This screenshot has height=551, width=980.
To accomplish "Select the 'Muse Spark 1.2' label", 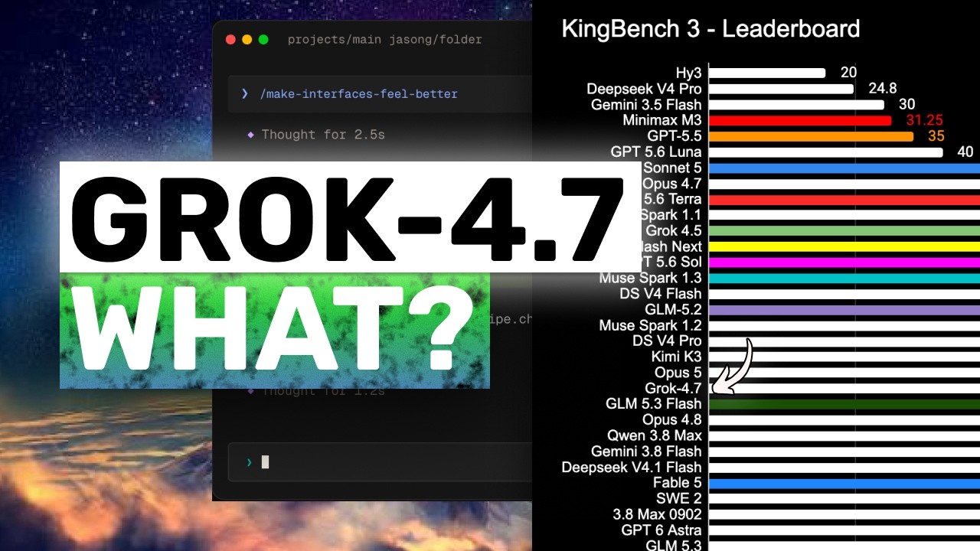I will [x=650, y=325].
